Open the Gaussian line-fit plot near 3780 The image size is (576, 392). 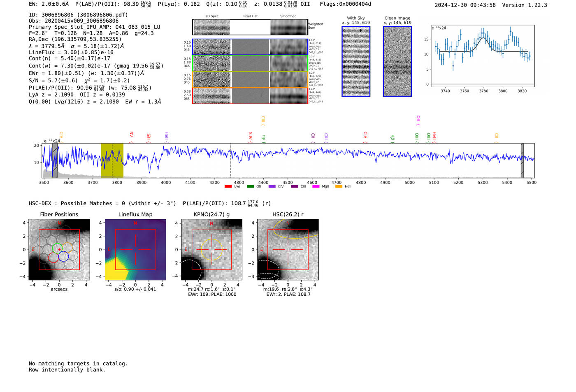[x=483, y=56]
